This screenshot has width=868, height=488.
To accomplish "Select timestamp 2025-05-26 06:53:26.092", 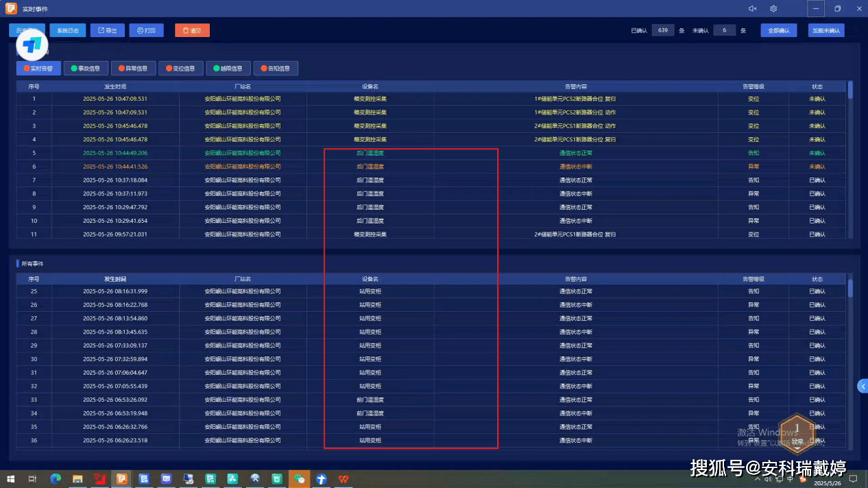I will (x=115, y=400).
